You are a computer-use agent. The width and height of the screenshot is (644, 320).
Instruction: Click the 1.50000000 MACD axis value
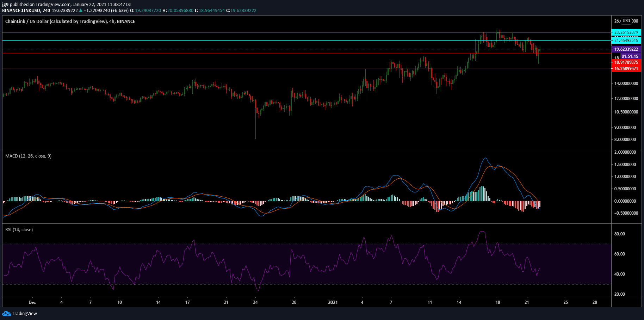(625, 165)
